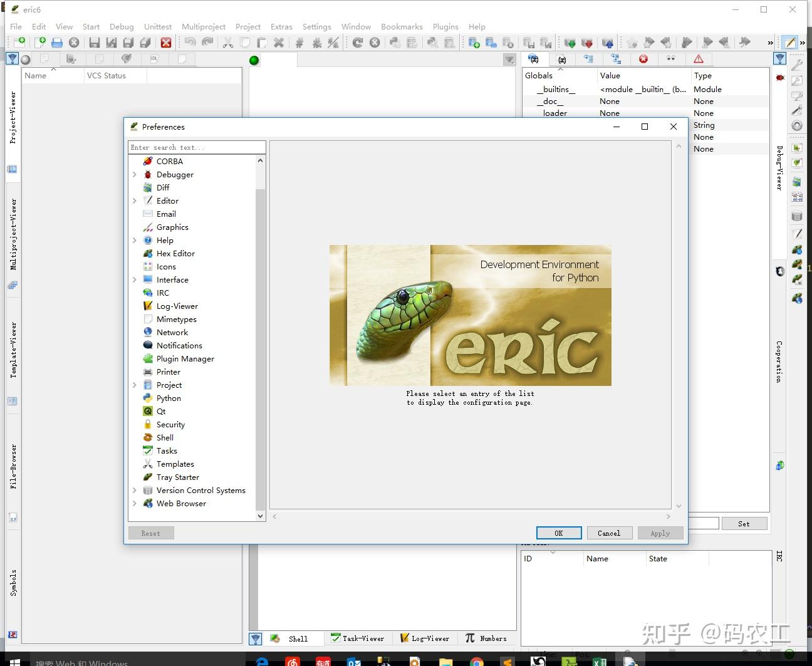Toggle the left sidebar filter button

pos(12,59)
